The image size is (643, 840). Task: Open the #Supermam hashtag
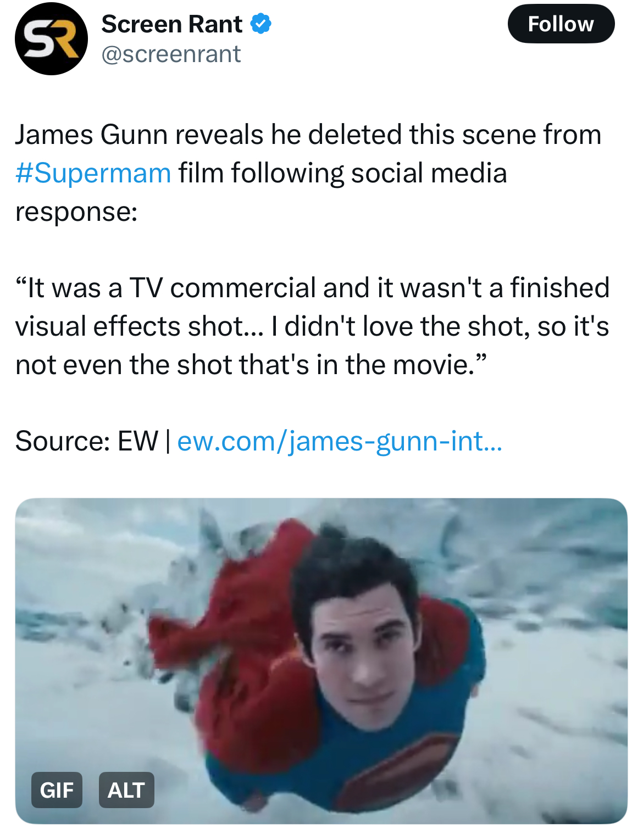93,173
